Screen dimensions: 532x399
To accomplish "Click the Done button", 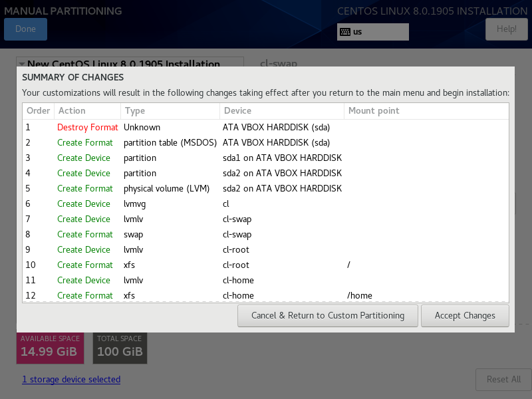I will 25,29.
